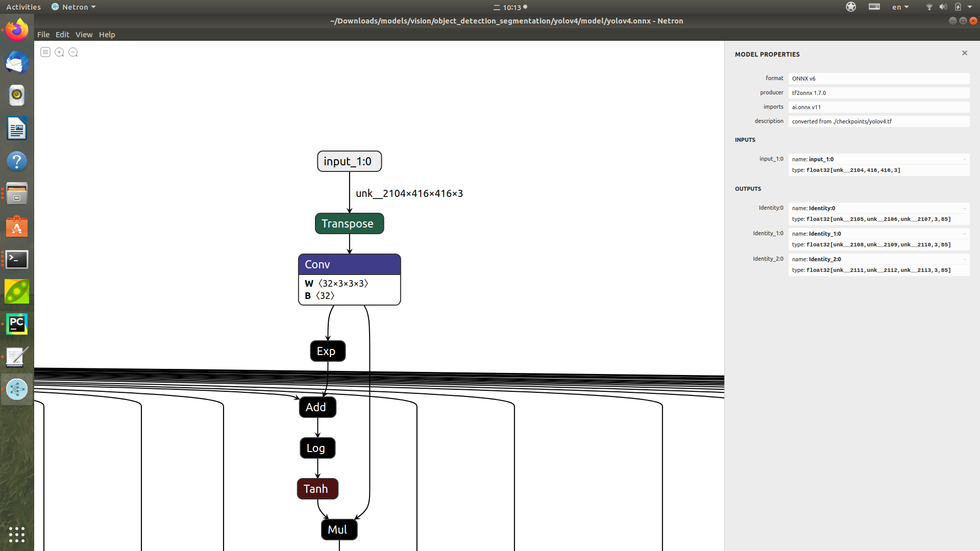Expand details for Identity_2:0 output
This screenshot has height=551, width=980.
964,259
